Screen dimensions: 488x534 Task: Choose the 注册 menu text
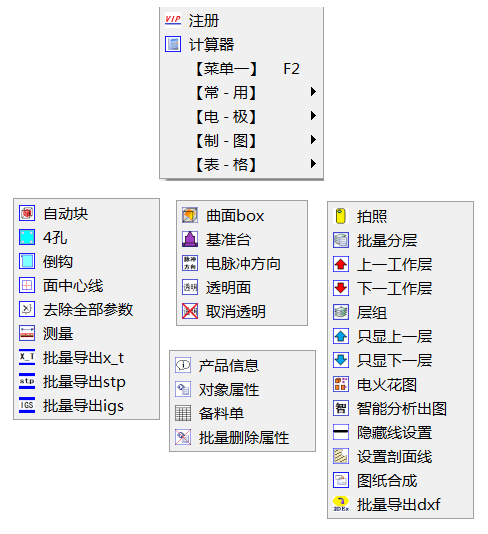[x=204, y=20]
